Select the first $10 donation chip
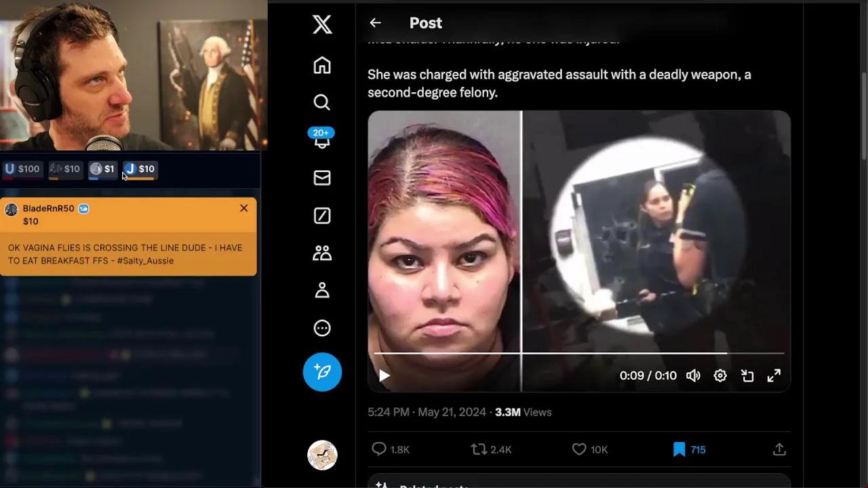 click(x=64, y=169)
